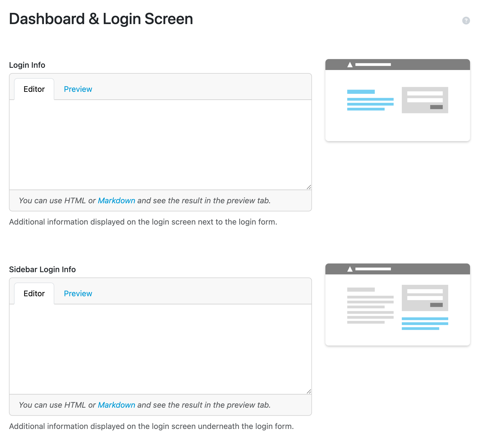Switch to Preview tab under Login Info
This screenshot has width=479, height=448.
78,89
